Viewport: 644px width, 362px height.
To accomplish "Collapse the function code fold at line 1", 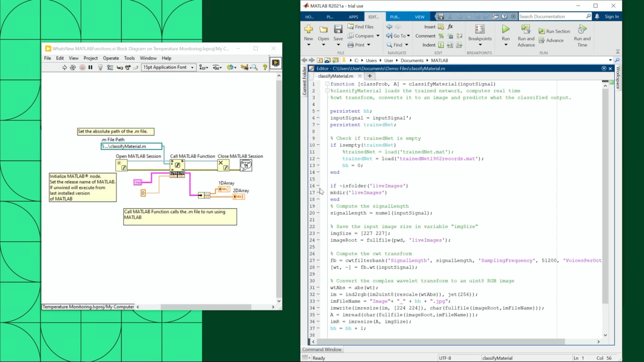I will click(327, 84).
